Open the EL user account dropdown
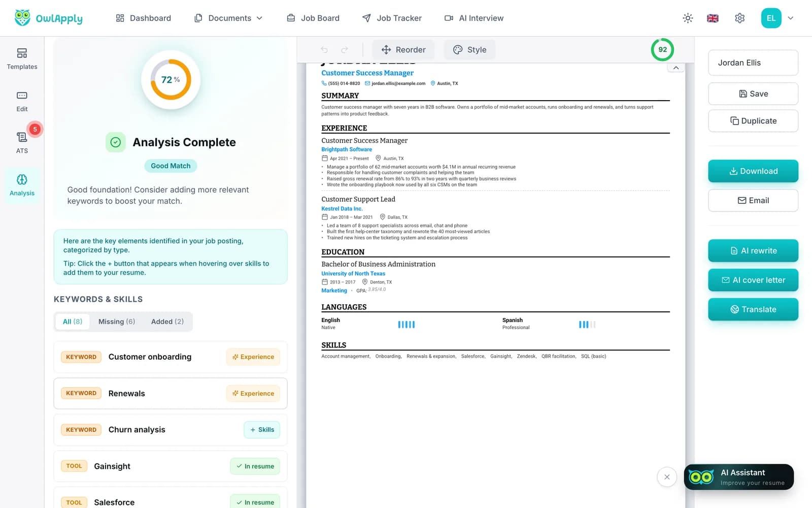 click(777, 18)
